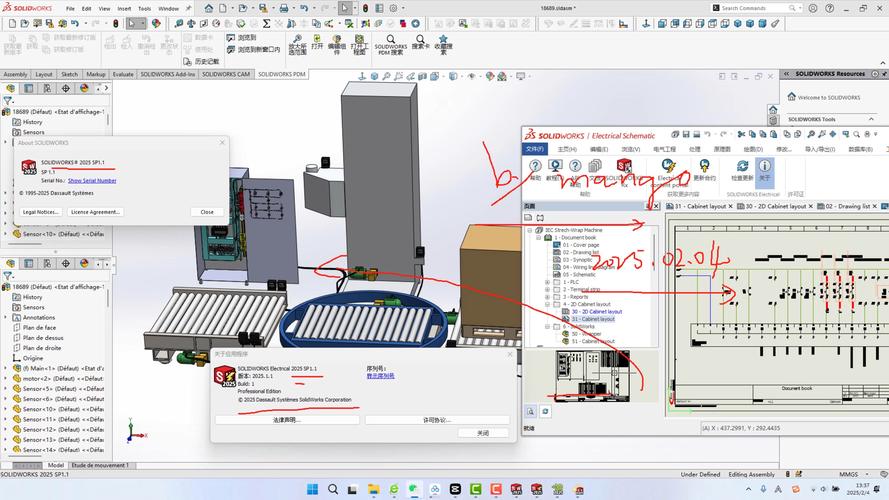889x500 pixels.
Task: Expand Search Commands dropdown arrow
Action: (800, 9)
